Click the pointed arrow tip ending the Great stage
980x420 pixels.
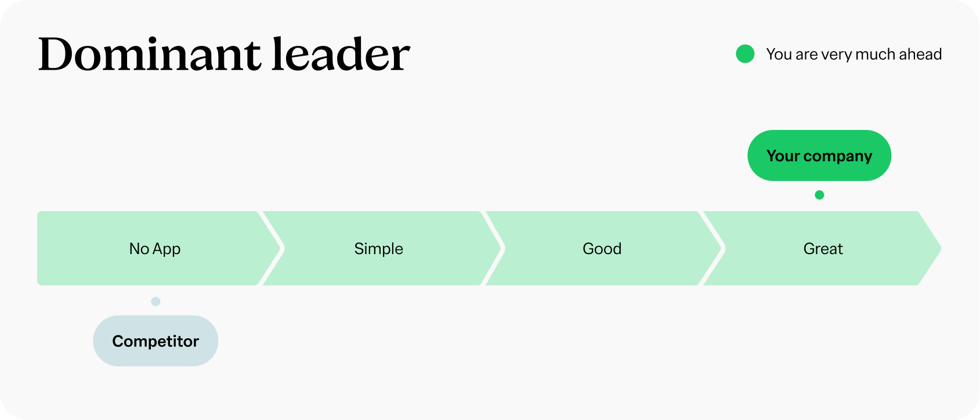click(x=935, y=248)
